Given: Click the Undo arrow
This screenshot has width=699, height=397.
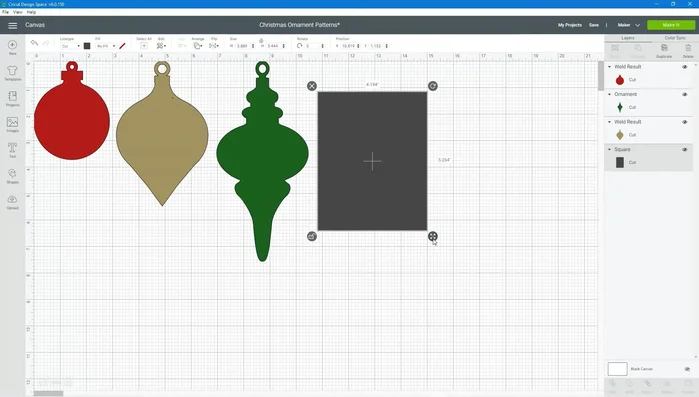Looking at the screenshot, I should tap(34, 43).
